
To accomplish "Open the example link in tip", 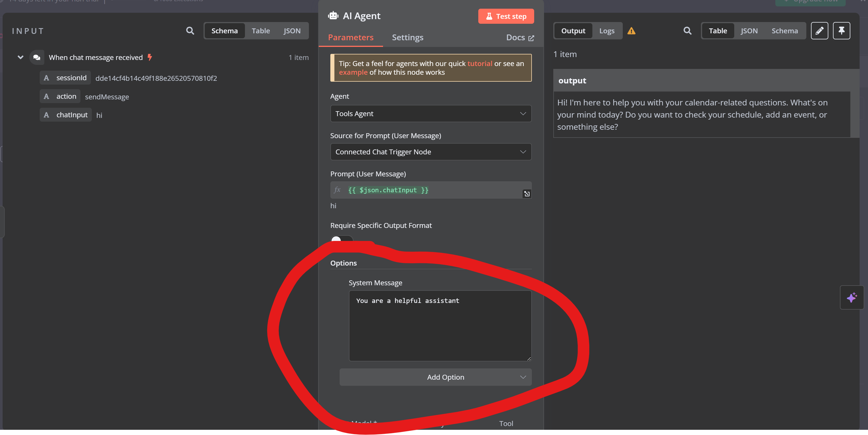I will [353, 72].
